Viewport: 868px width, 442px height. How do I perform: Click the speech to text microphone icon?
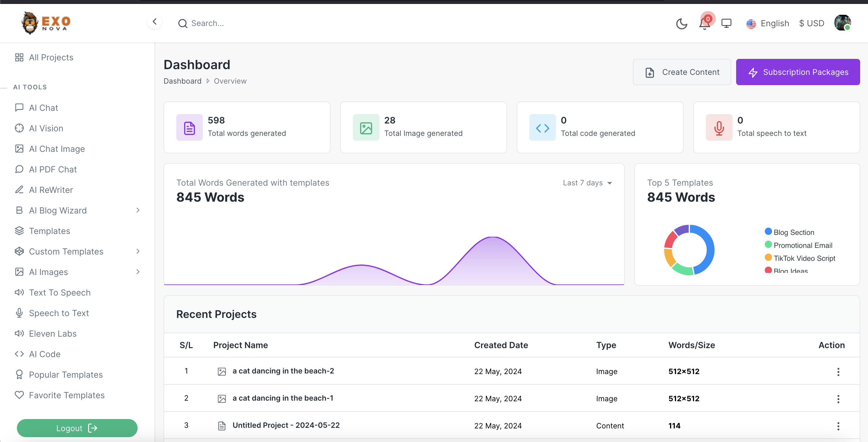pyautogui.click(x=719, y=128)
